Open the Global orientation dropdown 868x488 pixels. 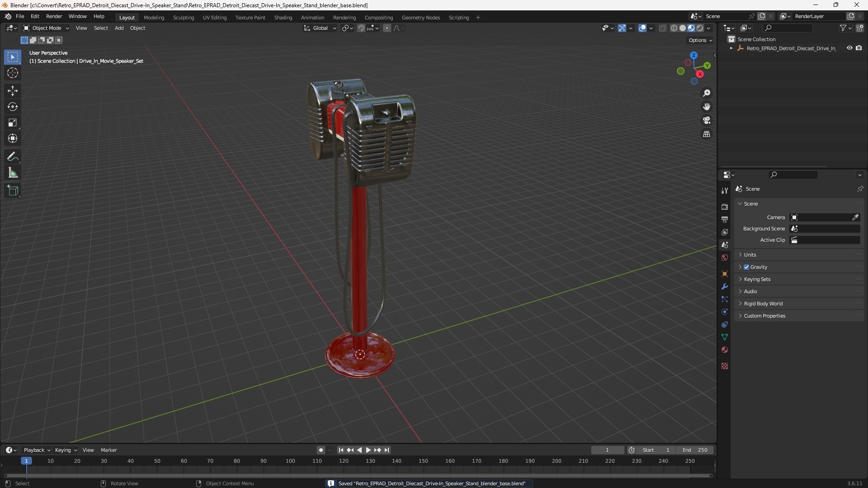(x=320, y=28)
